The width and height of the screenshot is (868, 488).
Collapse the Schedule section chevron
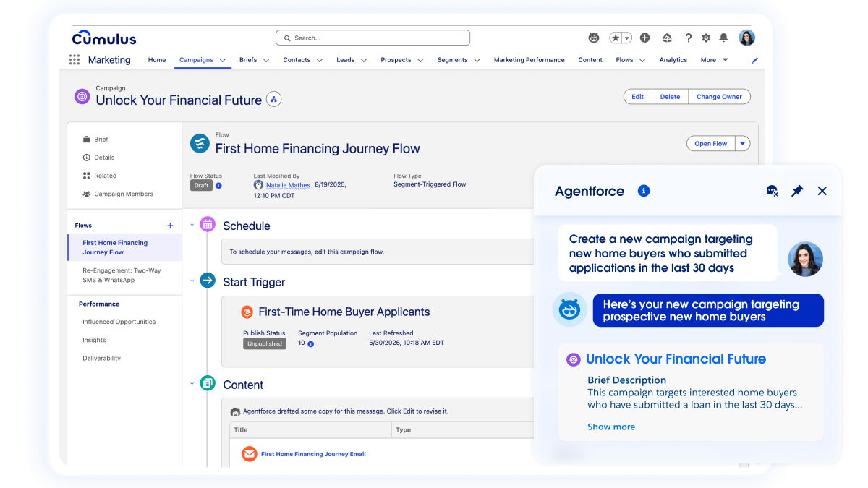pyautogui.click(x=192, y=225)
